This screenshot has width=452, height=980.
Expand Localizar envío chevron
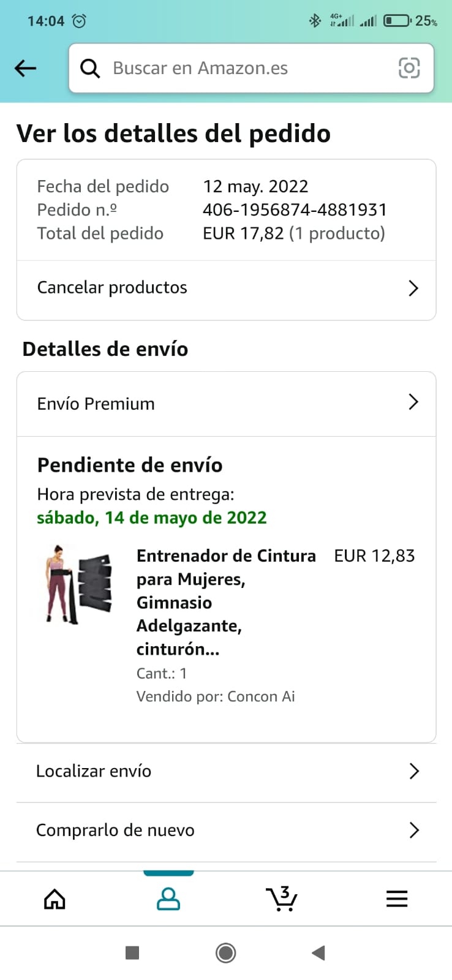tap(414, 771)
